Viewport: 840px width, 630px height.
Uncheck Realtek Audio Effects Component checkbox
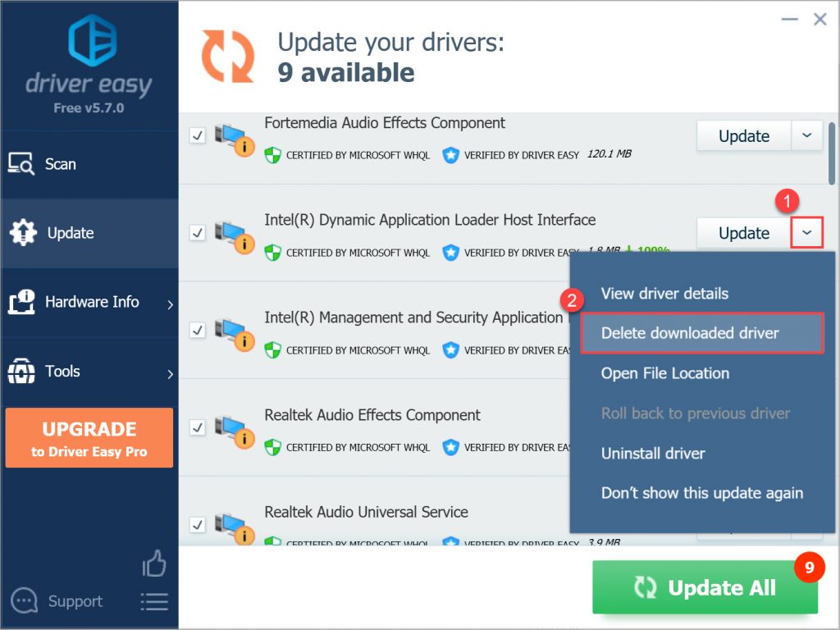point(198,427)
